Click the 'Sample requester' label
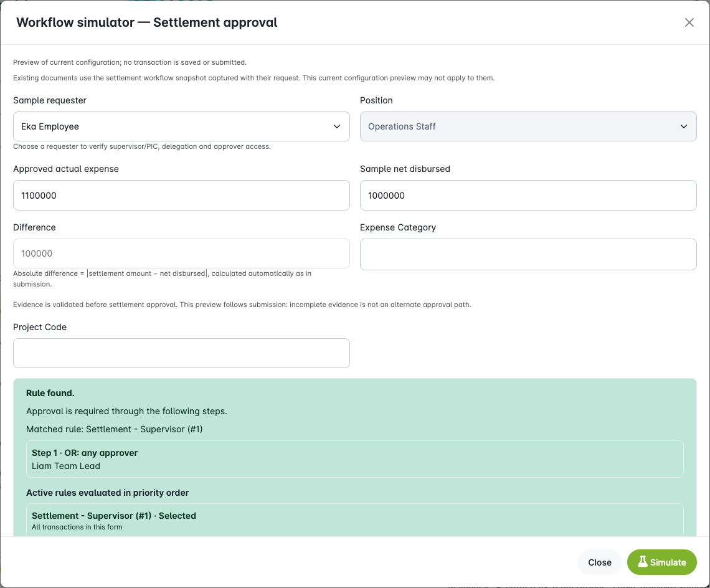710x588 pixels. click(50, 100)
